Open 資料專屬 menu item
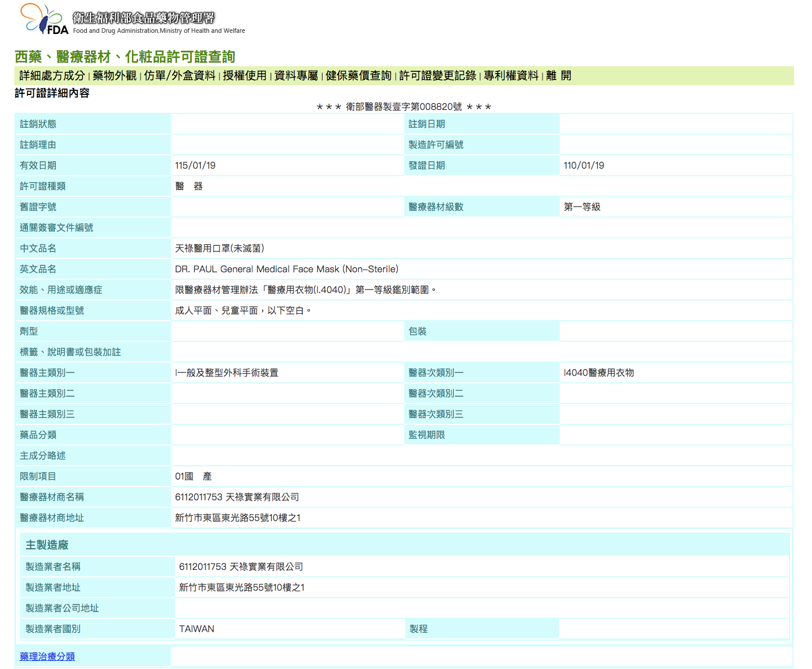812x669 pixels. 296,75
